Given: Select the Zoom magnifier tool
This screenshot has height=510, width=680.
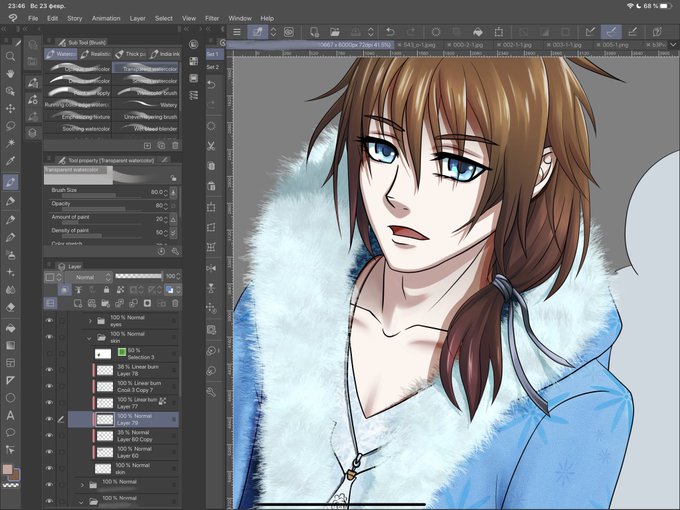Looking at the screenshot, I should (x=10, y=56).
